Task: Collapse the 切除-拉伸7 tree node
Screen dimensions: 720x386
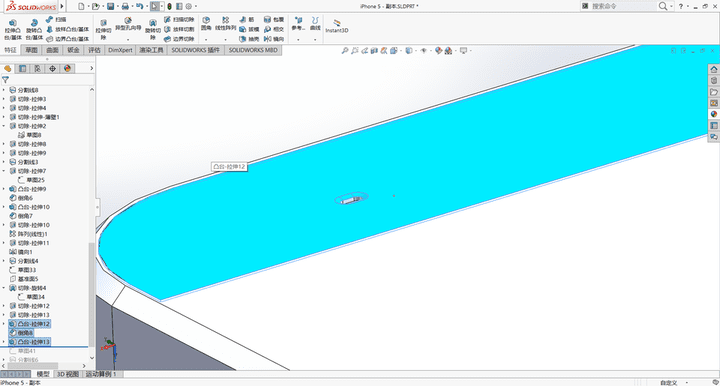Action: click(4, 171)
